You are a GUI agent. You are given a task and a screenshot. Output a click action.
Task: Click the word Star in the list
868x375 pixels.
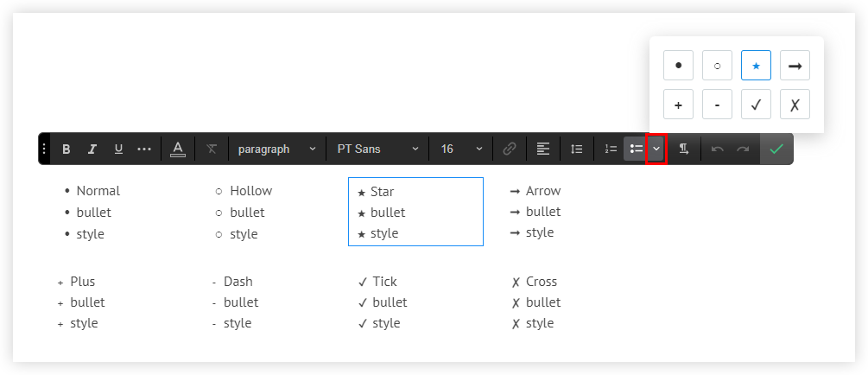(382, 192)
